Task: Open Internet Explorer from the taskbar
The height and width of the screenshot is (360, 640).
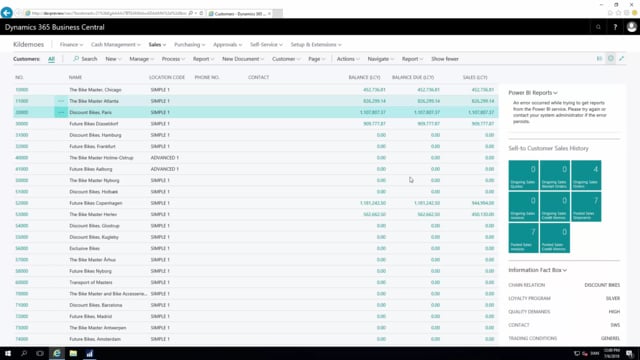Action: (57, 353)
